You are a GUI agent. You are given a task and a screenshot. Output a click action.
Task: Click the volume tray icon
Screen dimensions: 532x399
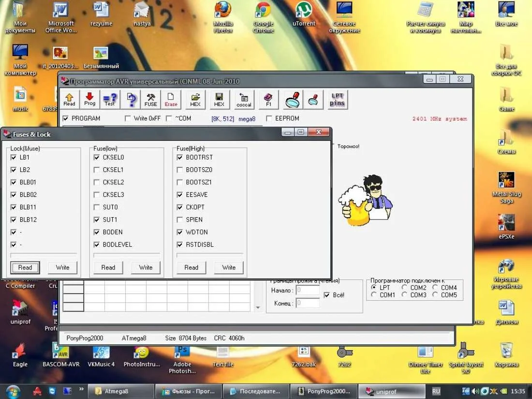(475, 391)
